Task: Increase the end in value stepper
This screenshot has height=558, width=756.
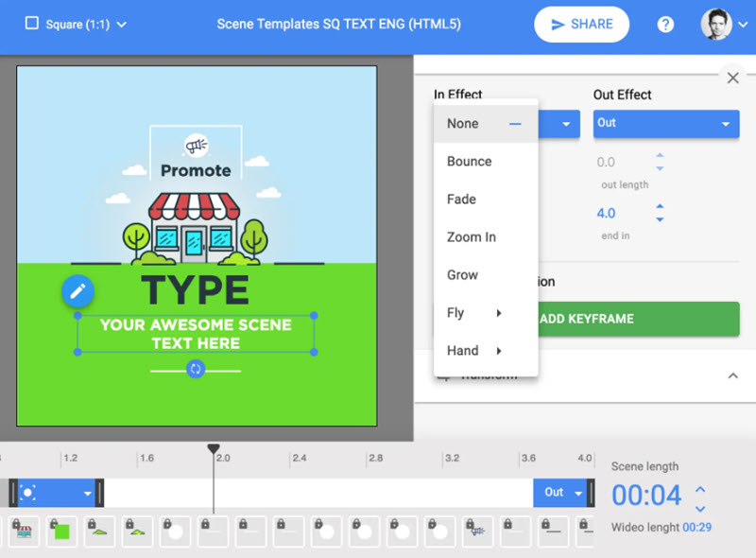Action: point(660,206)
